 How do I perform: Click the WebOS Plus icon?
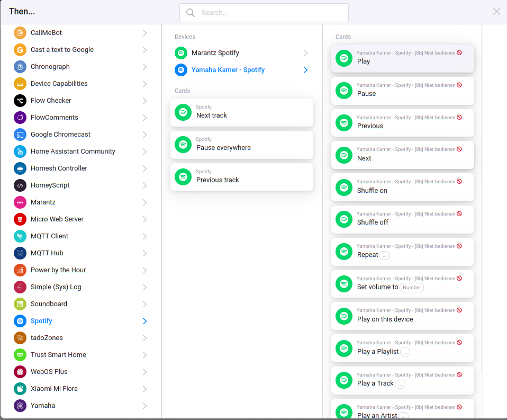pos(20,372)
